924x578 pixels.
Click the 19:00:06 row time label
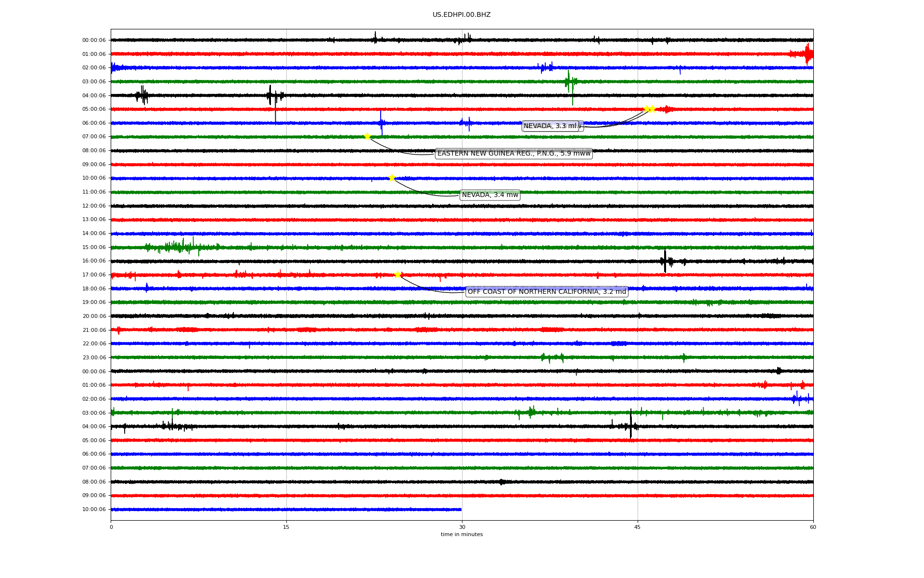pyautogui.click(x=94, y=302)
